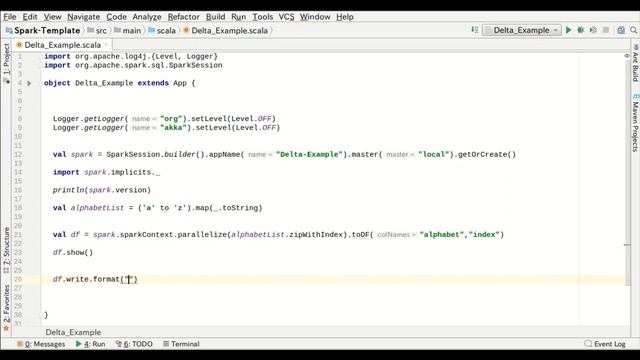
Task: Open the TODO tool window
Action: coord(134,344)
